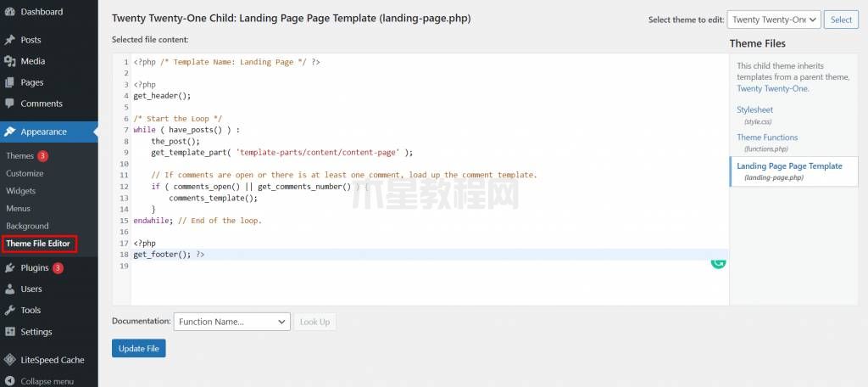Open the Theme Functions file link
Screen dimensions: 868x387
(767, 137)
